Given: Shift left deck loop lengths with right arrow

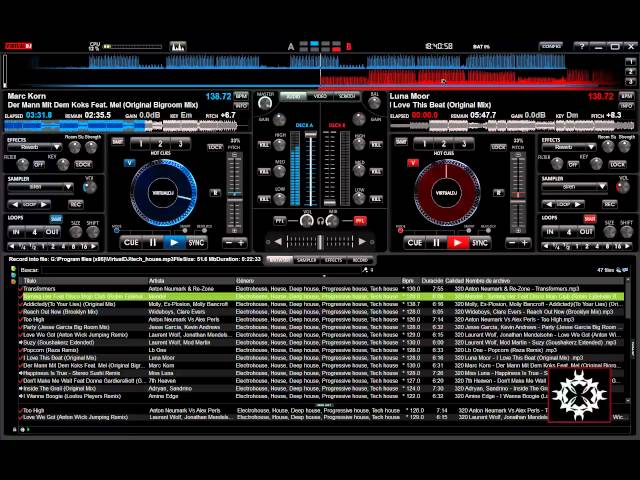Looking at the screenshot, I should tap(94, 246).
